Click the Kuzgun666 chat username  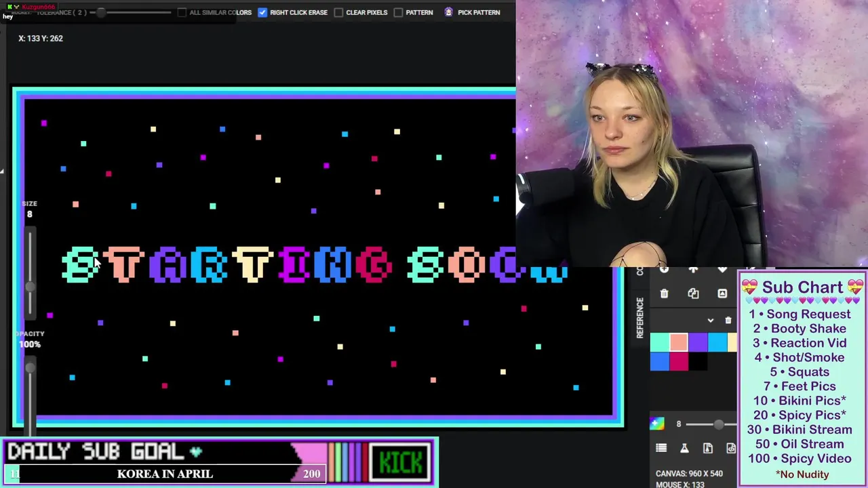pos(38,7)
